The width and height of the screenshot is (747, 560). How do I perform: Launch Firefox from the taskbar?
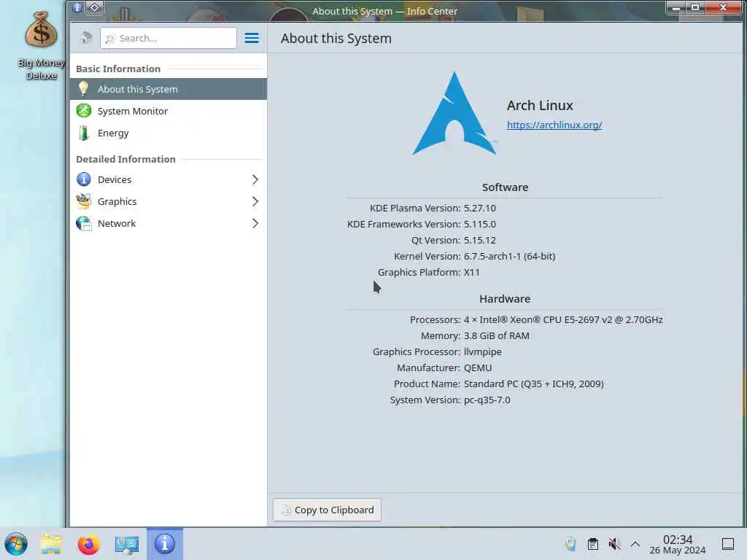(88, 544)
